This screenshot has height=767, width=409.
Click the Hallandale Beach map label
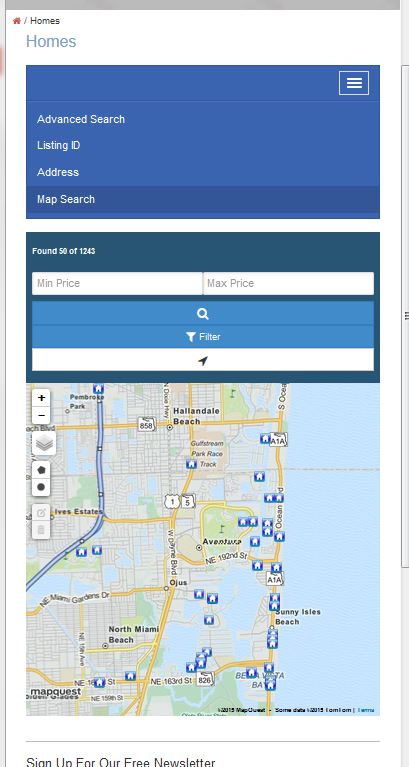click(196, 416)
